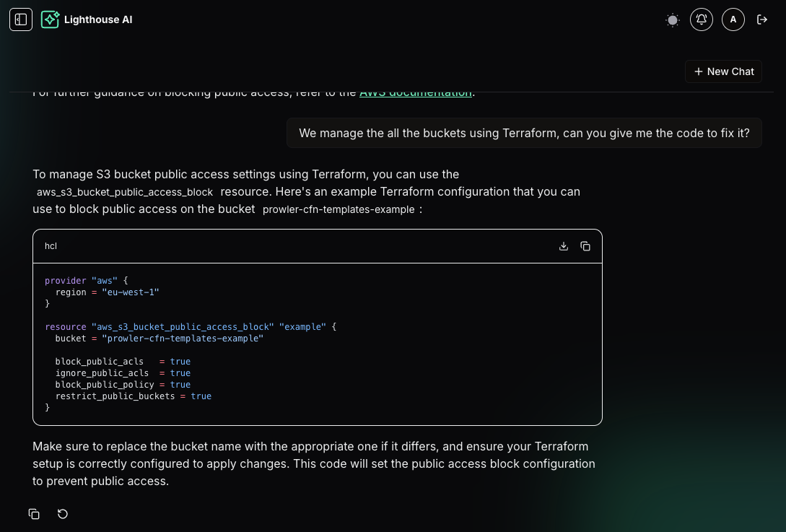Viewport: 786px width, 532px height.
Task: Click the region = "eu-west-1" line
Action: click(108, 292)
